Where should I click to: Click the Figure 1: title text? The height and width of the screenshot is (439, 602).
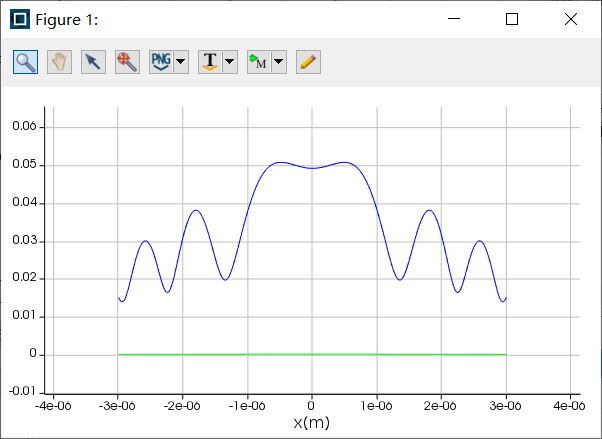(67, 20)
